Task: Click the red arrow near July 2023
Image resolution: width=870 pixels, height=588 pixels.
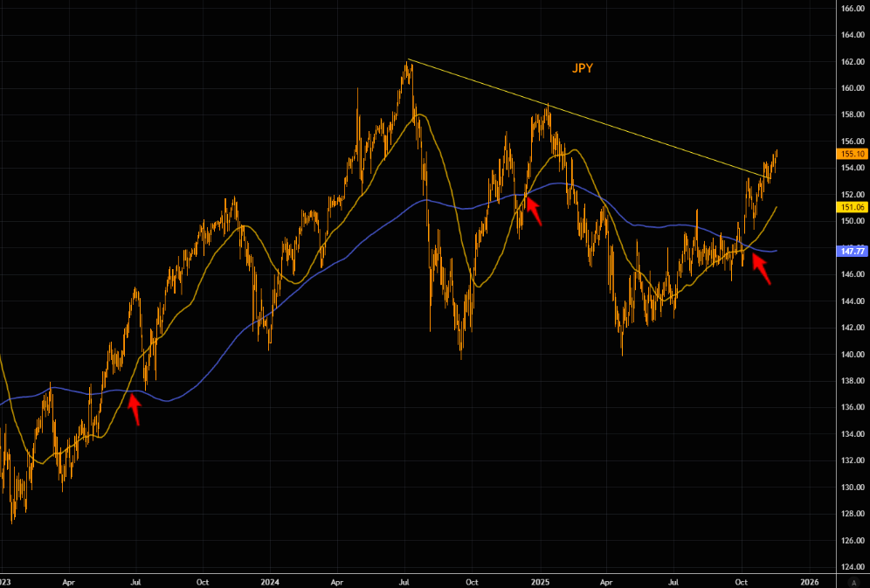Action: [135, 409]
